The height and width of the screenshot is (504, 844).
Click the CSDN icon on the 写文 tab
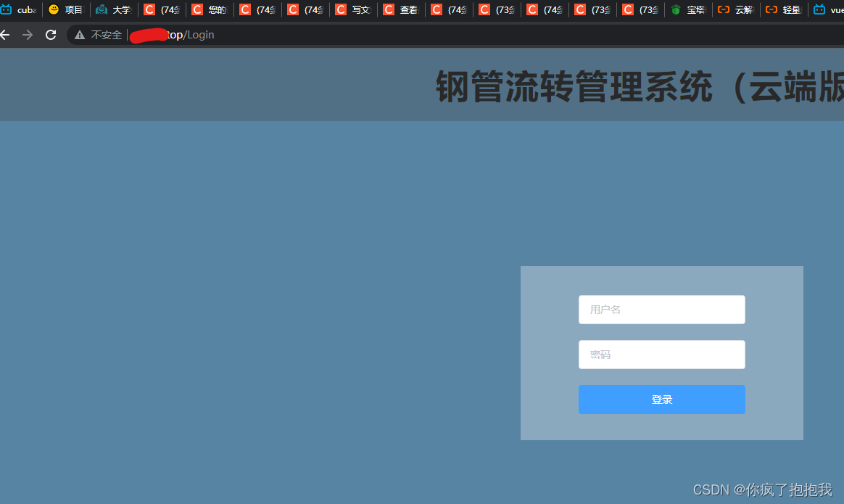point(341,9)
